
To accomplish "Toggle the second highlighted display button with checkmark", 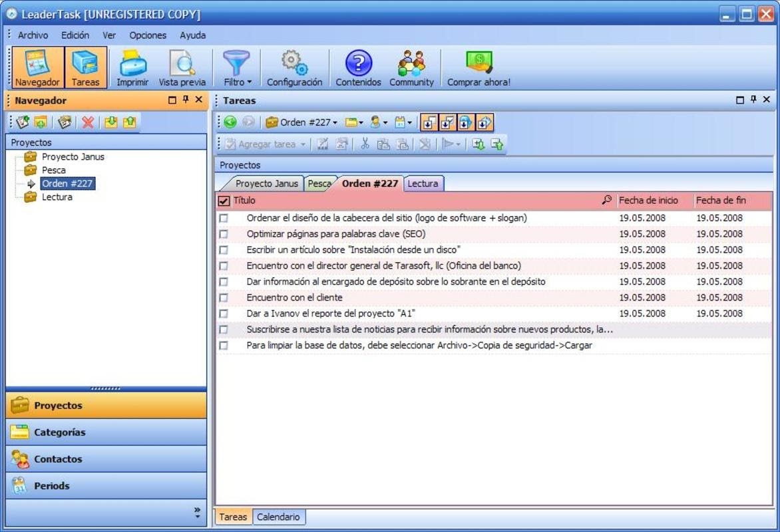I will click(447, 122).
